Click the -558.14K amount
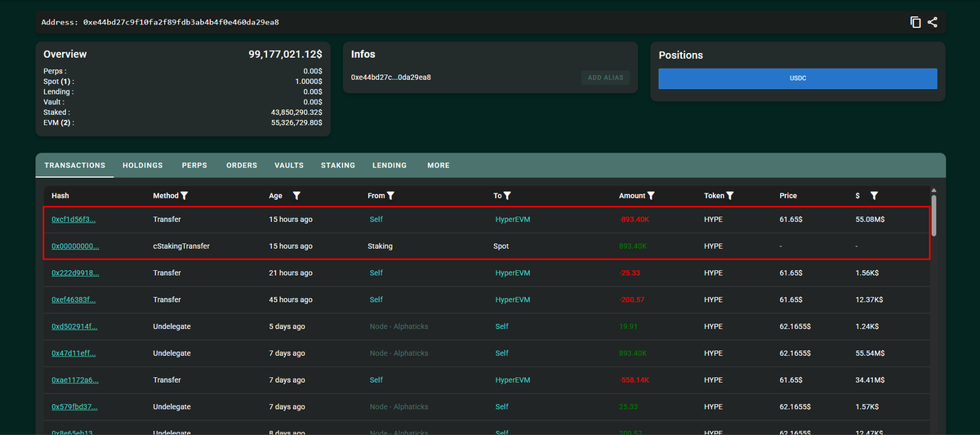 tap(633, 380)
